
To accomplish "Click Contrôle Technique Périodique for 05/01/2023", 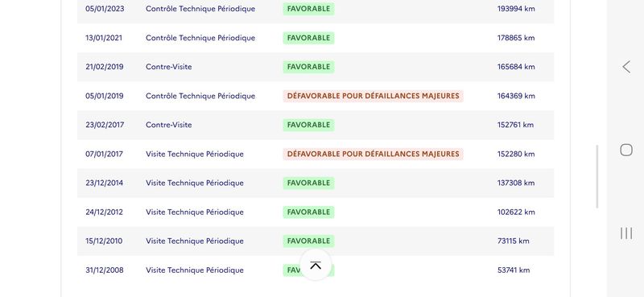I will tap(200, 9).
